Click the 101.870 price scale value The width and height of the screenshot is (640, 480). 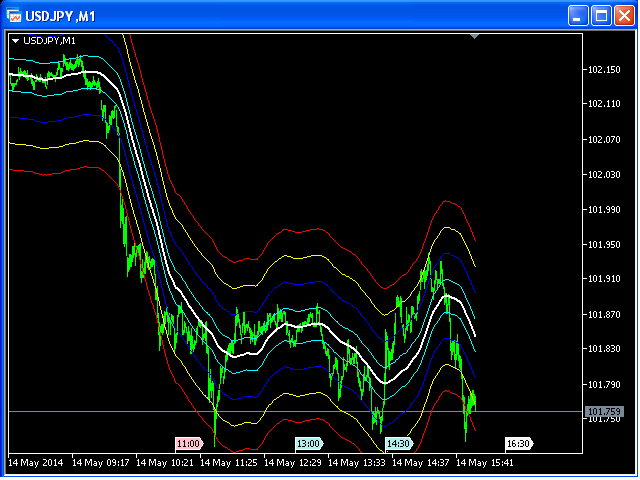pyautogui.click(x=604, y=315)
